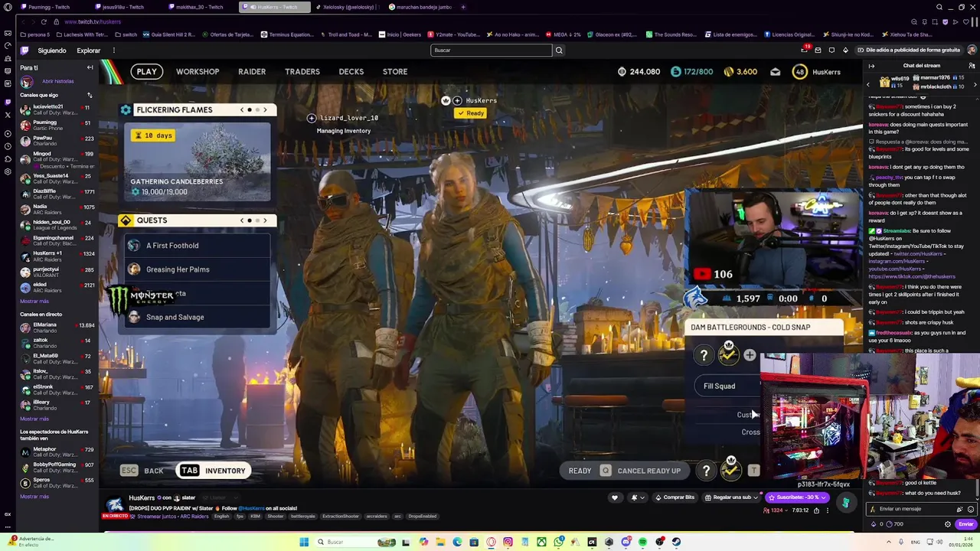Open the new browser tab button
Viewport: 980px width, 551px height.
coord(462,7)
